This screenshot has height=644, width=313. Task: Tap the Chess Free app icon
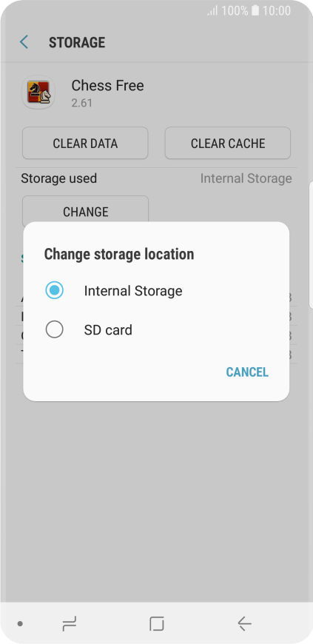(x=38, y=93)
